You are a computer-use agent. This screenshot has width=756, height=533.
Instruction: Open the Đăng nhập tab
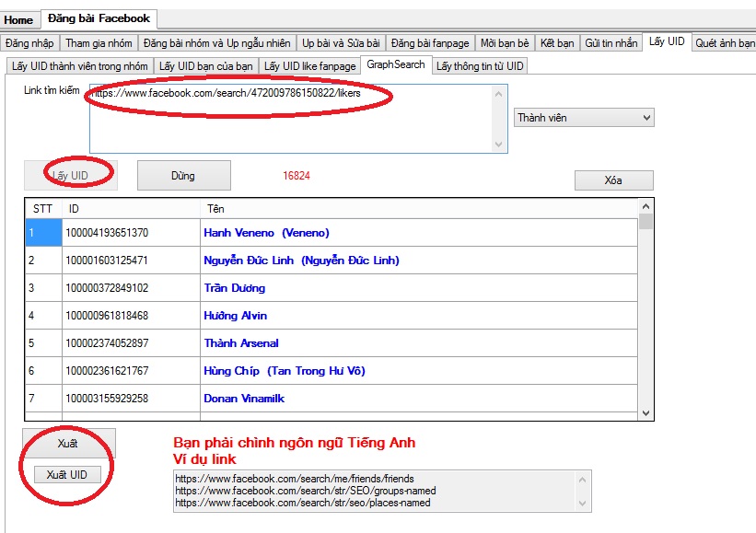pyautogui.click(x=29, y=43)
